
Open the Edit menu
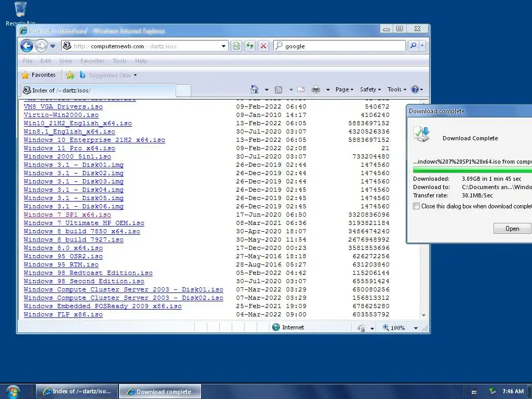point(46,61)
